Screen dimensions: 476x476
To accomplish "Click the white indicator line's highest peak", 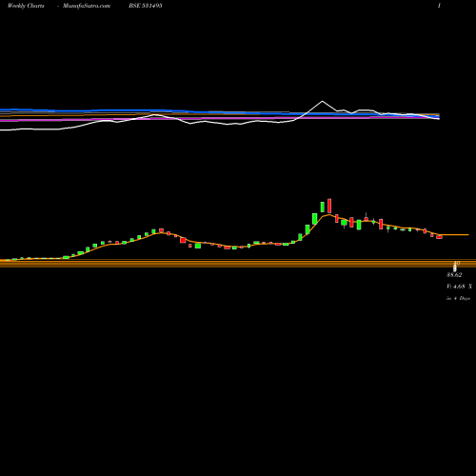I will pyautogui.click(x=322, y=101).
